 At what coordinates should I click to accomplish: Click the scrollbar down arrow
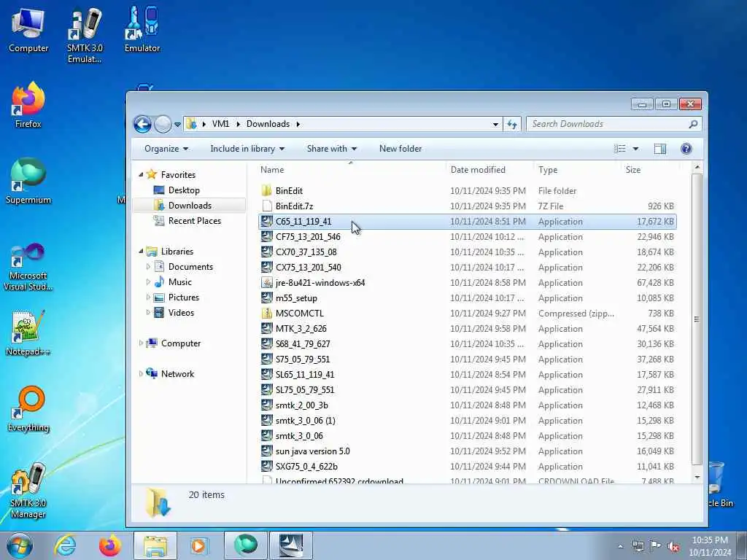pos(697,477)
